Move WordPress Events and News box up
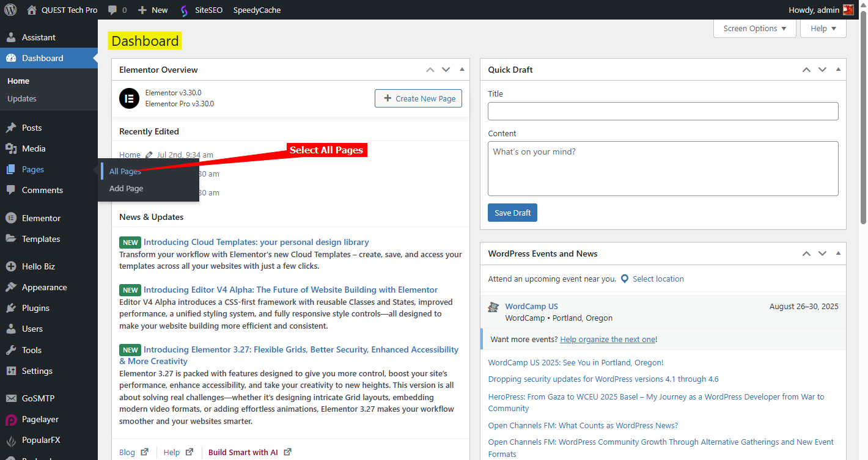 806,254
